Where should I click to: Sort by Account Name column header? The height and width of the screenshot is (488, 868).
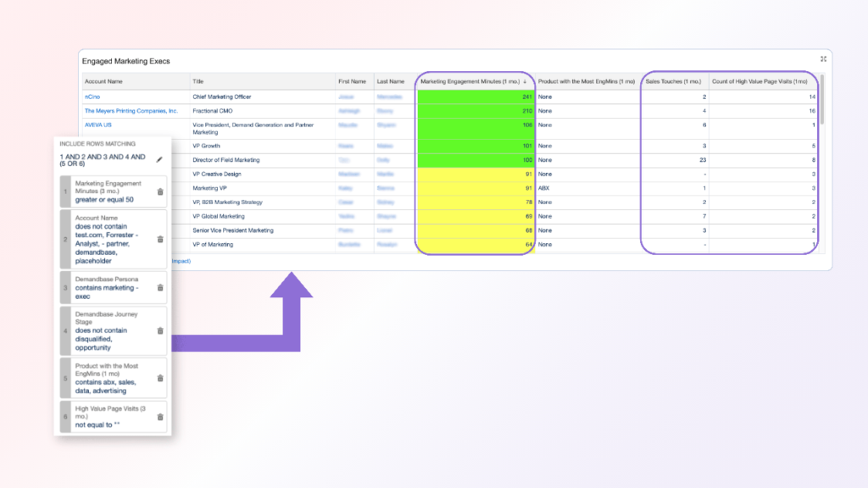[103, 81]
